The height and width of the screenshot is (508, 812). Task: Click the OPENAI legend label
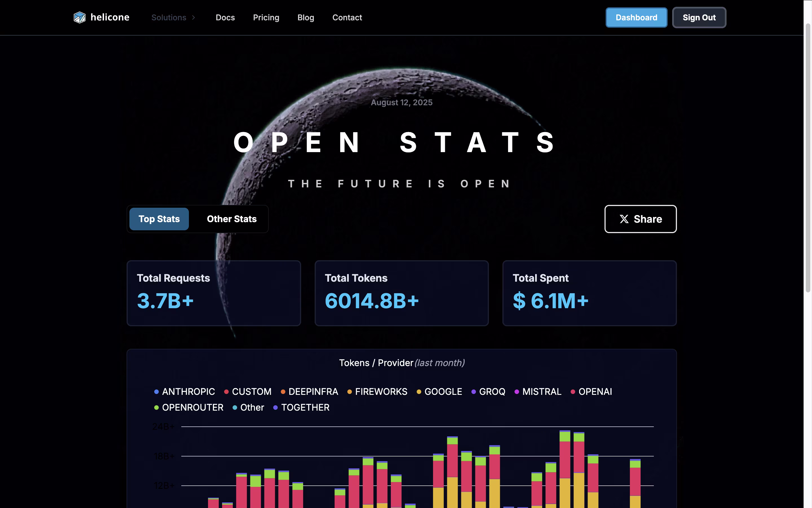click(595, 392)
